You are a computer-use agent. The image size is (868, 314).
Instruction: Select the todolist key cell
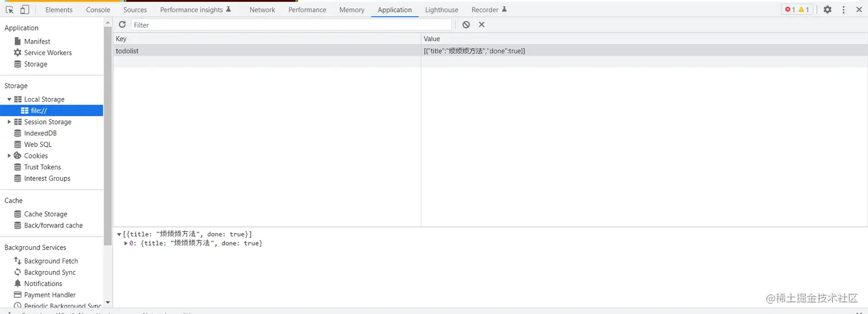(267, 51)
